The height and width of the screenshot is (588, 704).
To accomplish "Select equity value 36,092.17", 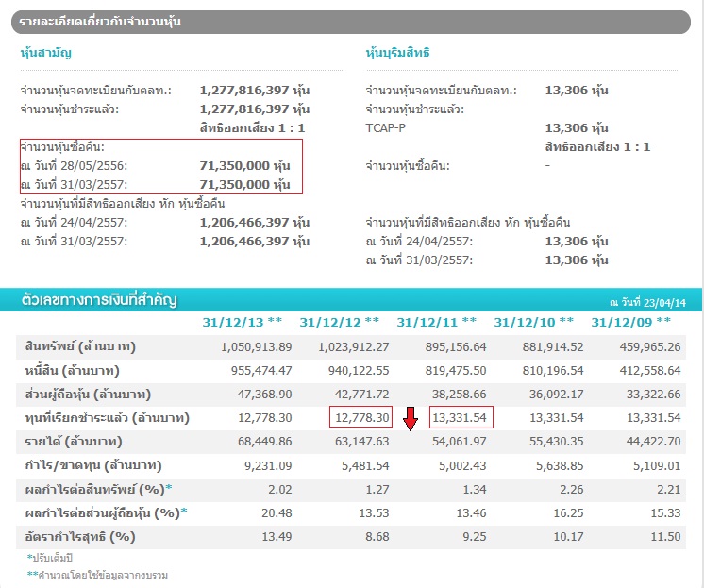I will point(556,395).
